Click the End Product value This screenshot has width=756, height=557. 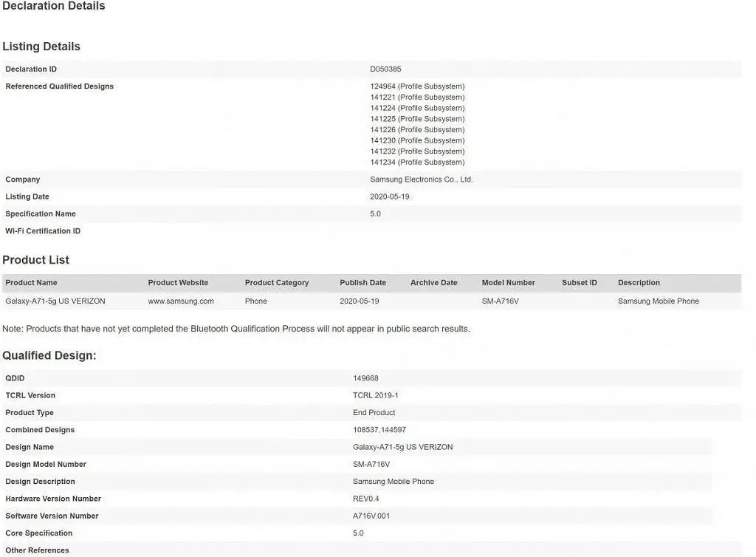(x=374, y=413)
